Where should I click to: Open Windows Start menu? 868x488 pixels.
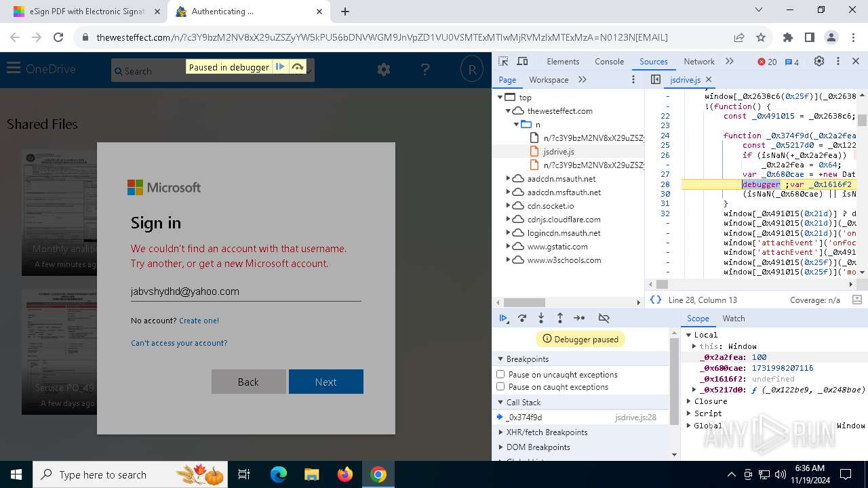pyautogui.click(x=16, y=474)
